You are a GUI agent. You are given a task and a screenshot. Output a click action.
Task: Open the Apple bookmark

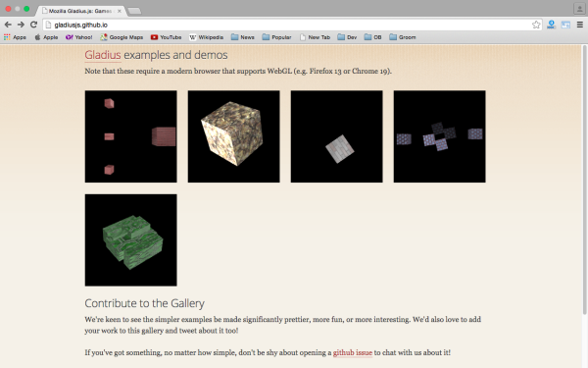coord(46,37)
